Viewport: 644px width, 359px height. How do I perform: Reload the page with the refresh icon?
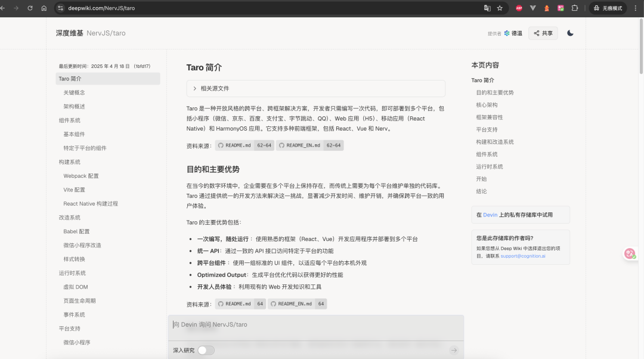pyautogui.click(x=30, y=8)
